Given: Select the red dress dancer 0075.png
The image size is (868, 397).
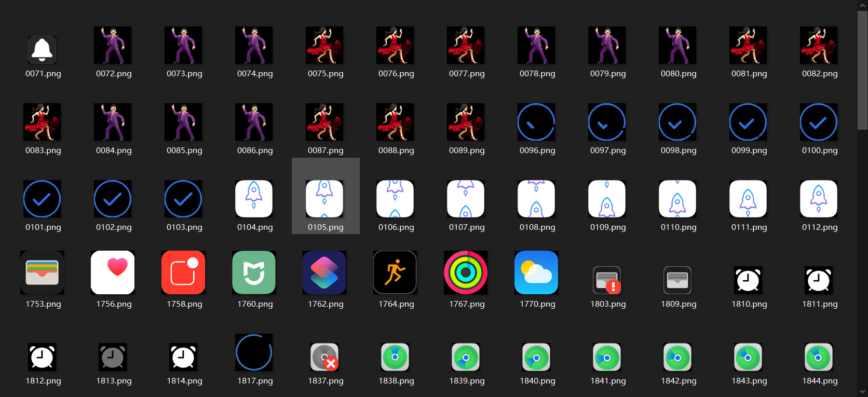Looking at the screenshot, I should [324, 46].
